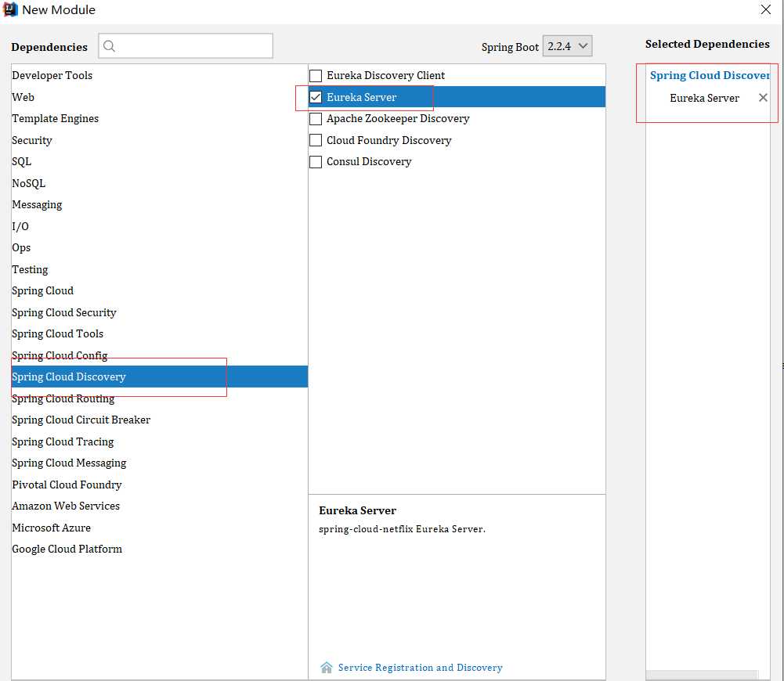Click Eureka Discovery Client label

[385, 75]
